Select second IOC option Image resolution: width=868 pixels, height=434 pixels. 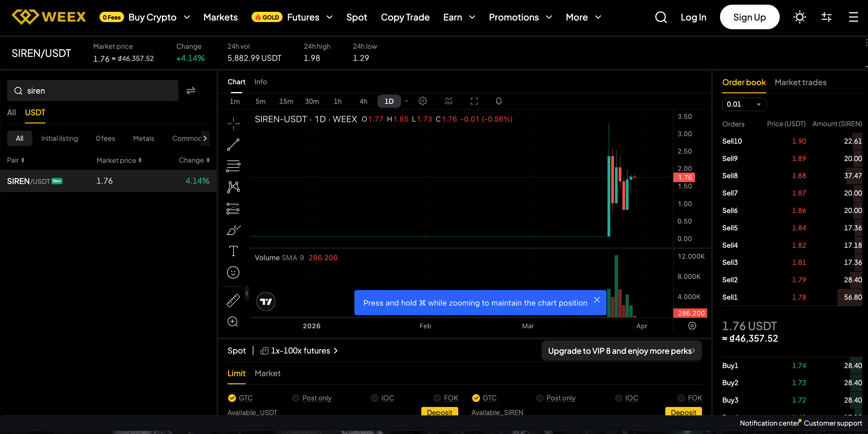618,398
